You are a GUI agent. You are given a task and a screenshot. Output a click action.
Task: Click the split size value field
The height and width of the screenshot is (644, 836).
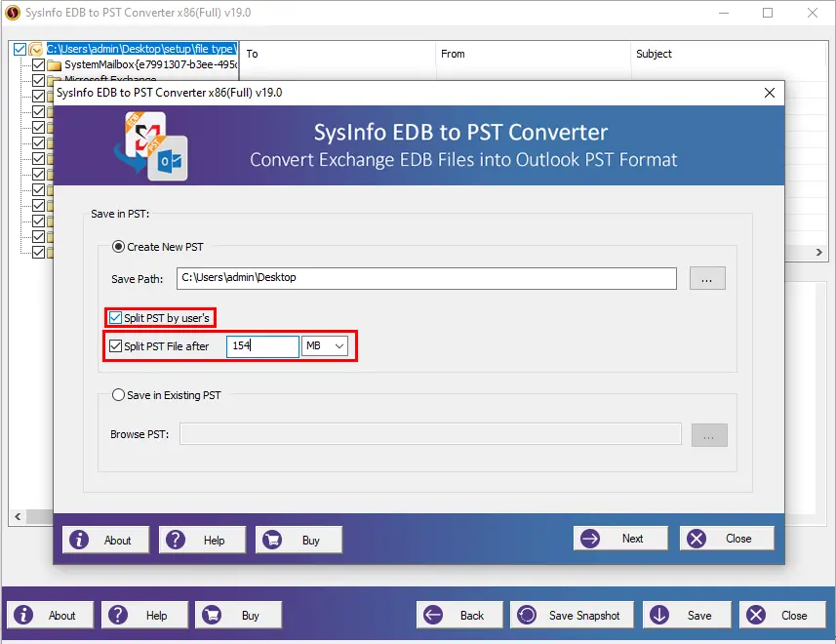click(x=262, y=346)
